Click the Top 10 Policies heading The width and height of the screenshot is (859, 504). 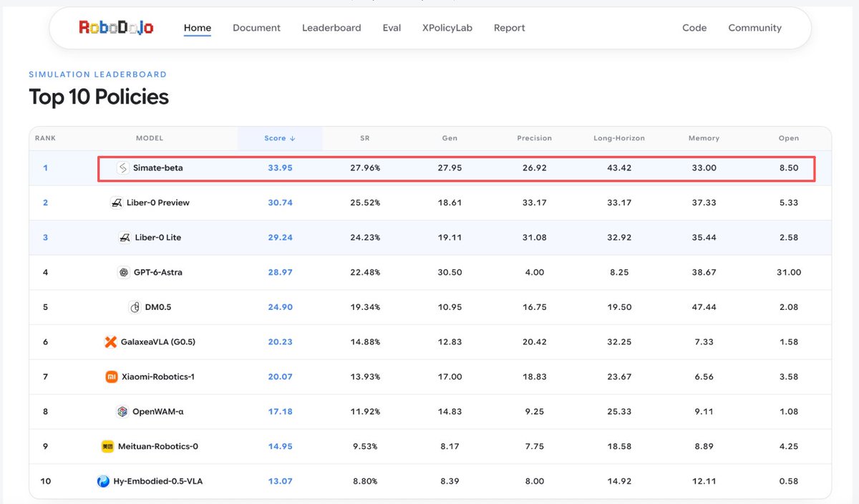[99, 97]
